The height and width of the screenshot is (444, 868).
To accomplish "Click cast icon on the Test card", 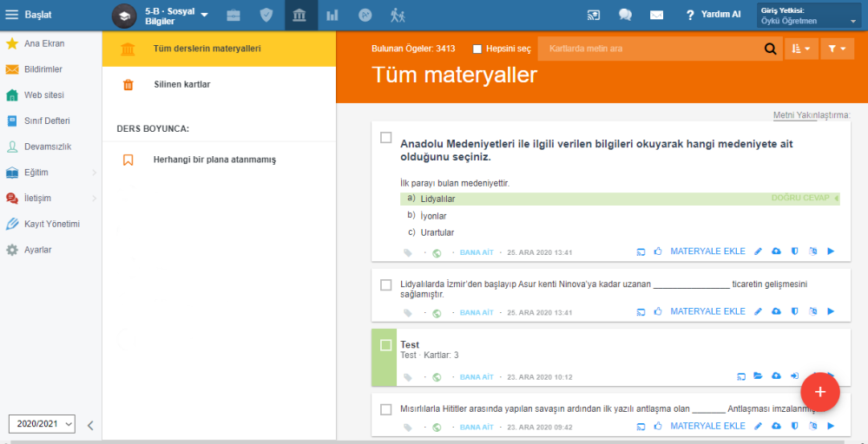I will click(740, 376).
